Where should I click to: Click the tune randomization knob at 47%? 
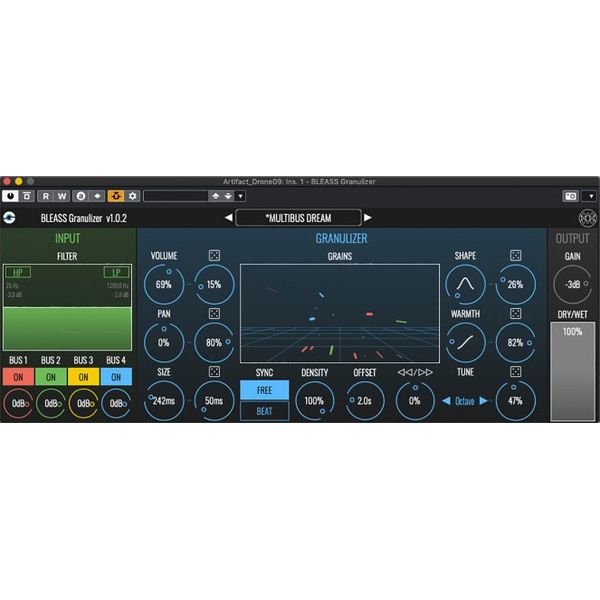tap(515, 401)
